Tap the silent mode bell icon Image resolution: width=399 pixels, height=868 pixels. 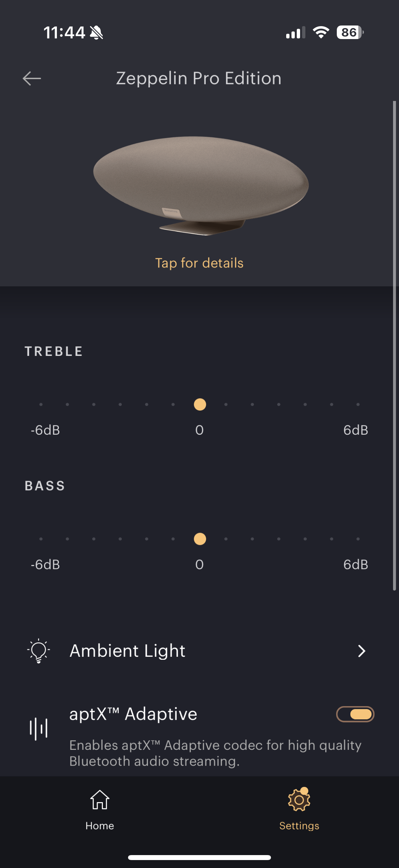(x=97, y=33)
